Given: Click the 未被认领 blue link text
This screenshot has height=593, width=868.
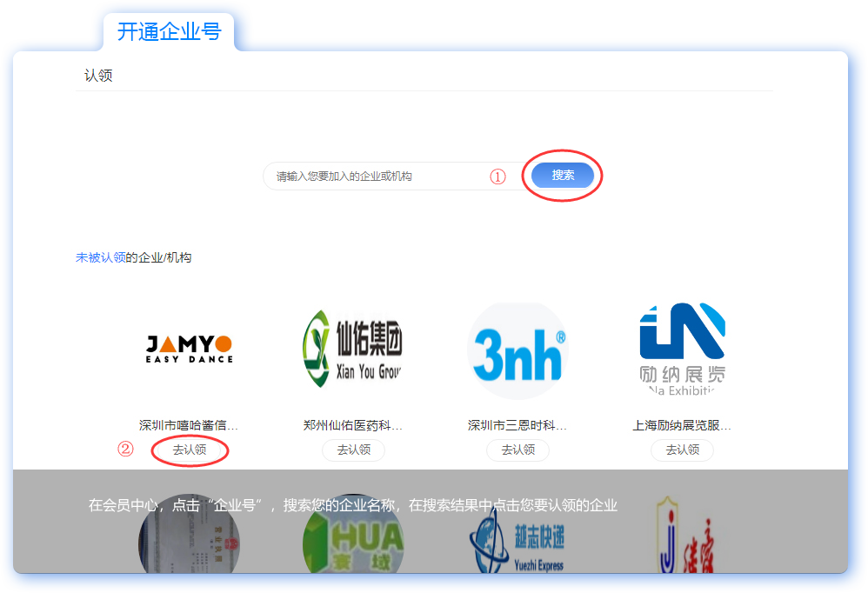Looking at the screenshot, I should tap(101, 257).
